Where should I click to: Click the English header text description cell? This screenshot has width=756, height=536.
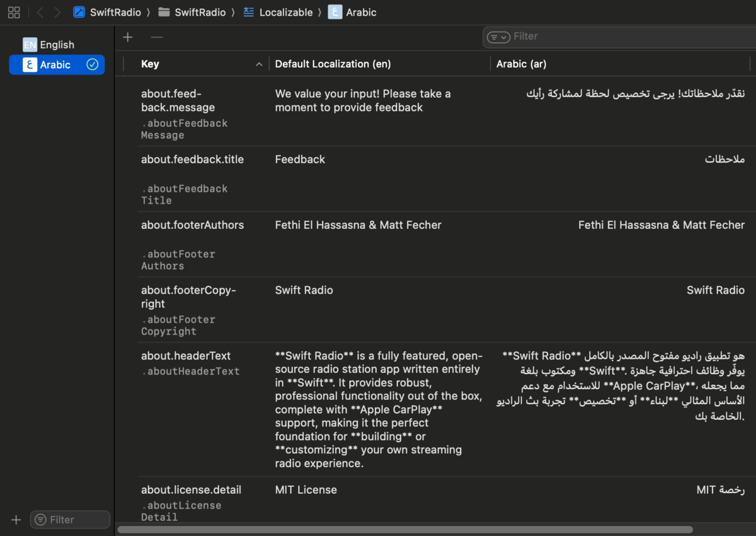pos(379,410)
